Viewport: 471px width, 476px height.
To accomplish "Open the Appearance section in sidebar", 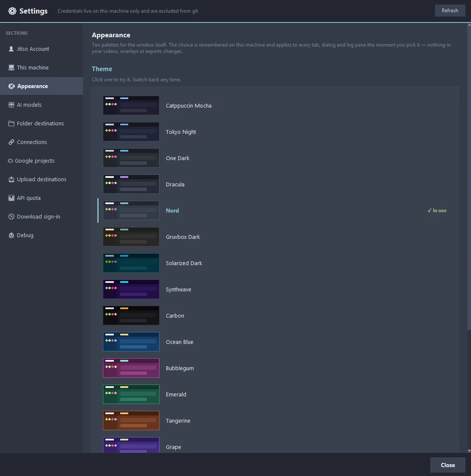I will 41,86.
